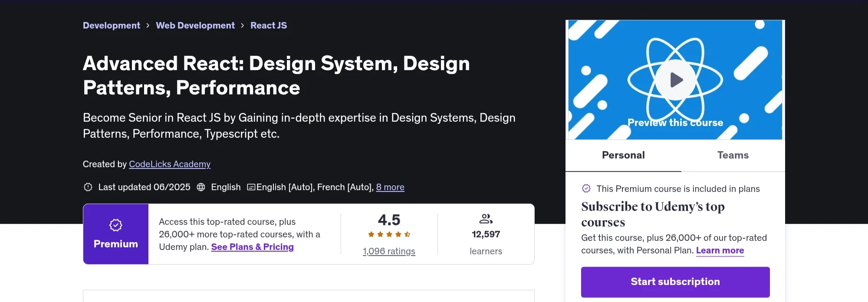Screen dimensions: 868x302
Task: Click the learners people icon
Action: point(486,219)
